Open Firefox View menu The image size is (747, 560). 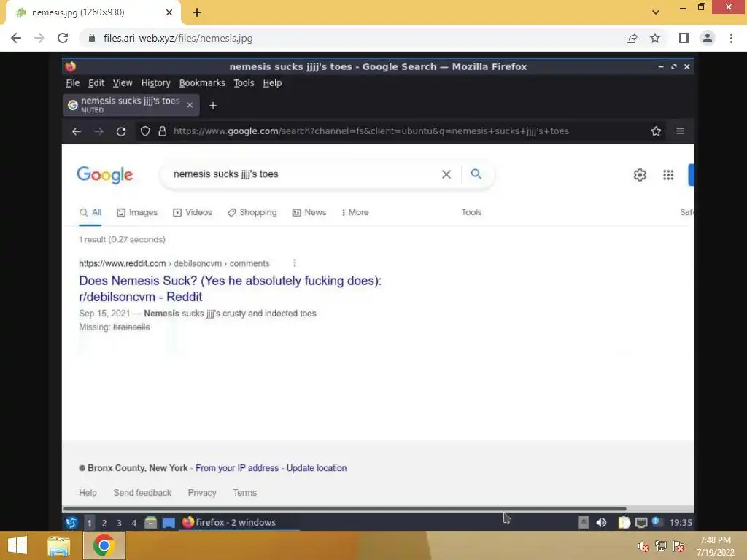click(x=123, y=83)
